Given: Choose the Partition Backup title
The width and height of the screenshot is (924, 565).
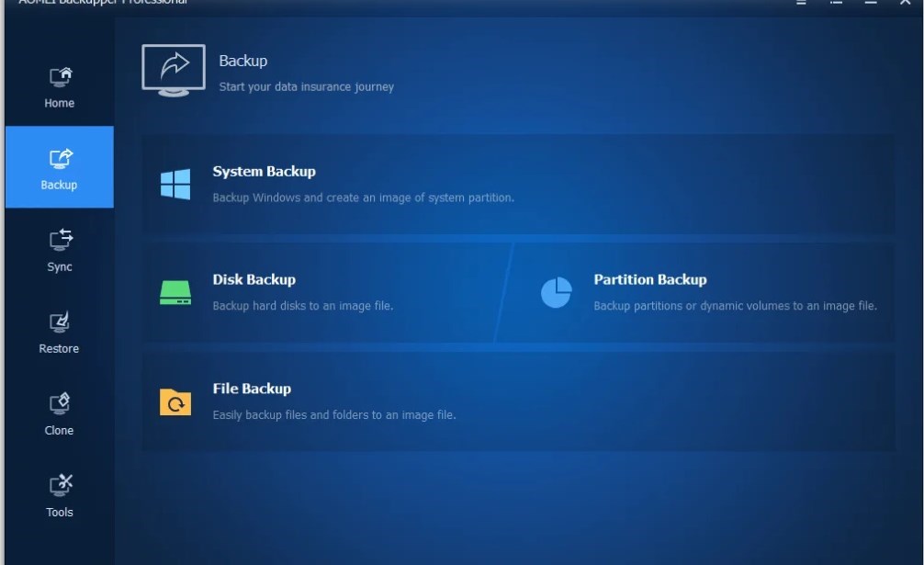Looking at the screenshot, I should [x=650, y=280].
